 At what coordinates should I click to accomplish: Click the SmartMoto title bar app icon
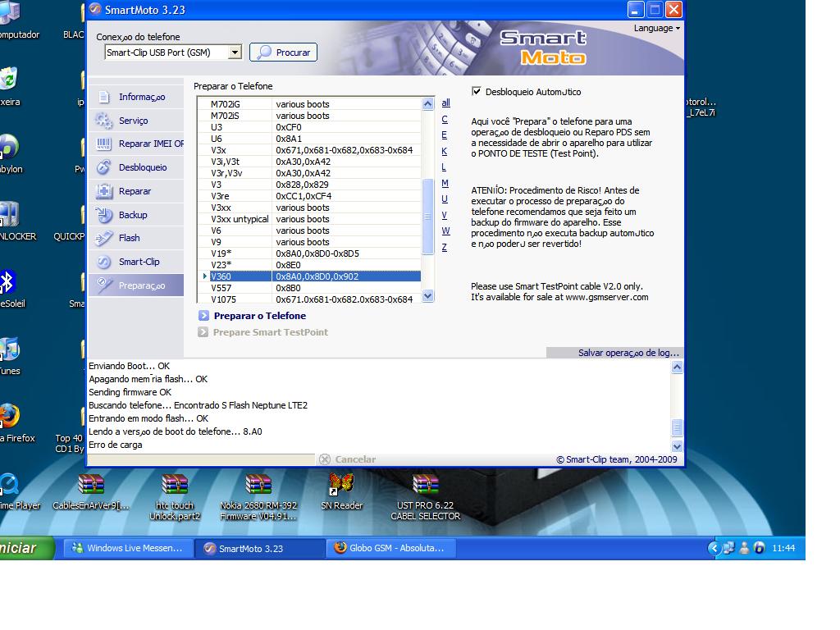tap(95, 9)
